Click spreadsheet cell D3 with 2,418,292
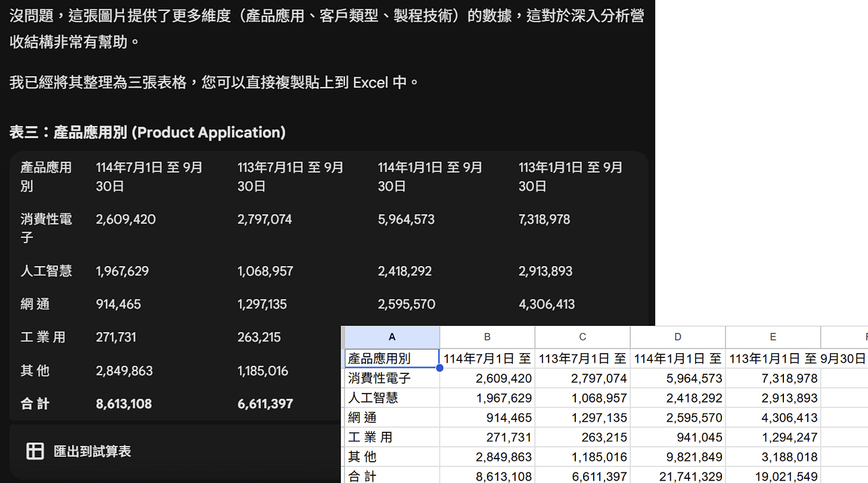 (x=678, y=398)
